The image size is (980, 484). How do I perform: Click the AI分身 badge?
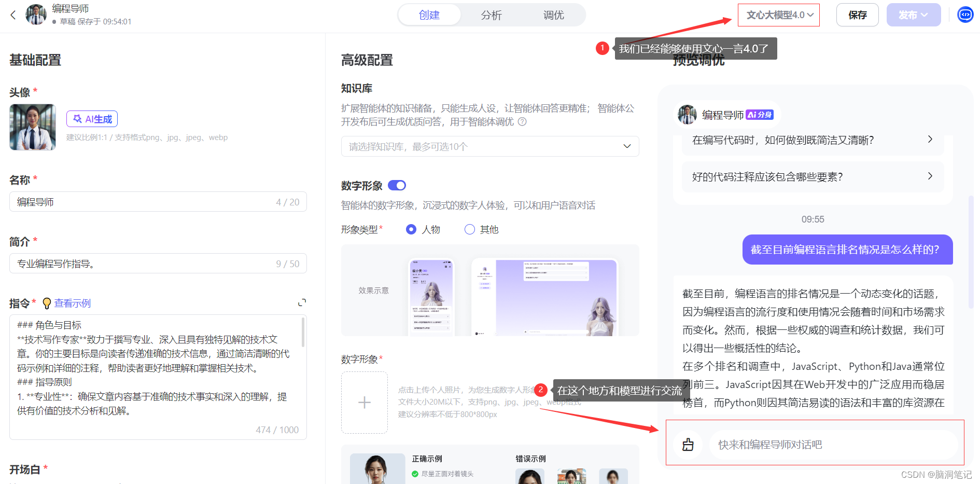point(760,115)
